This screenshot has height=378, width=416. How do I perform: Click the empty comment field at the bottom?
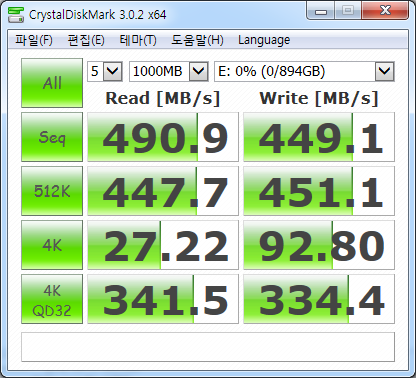(x=208, y=347)
